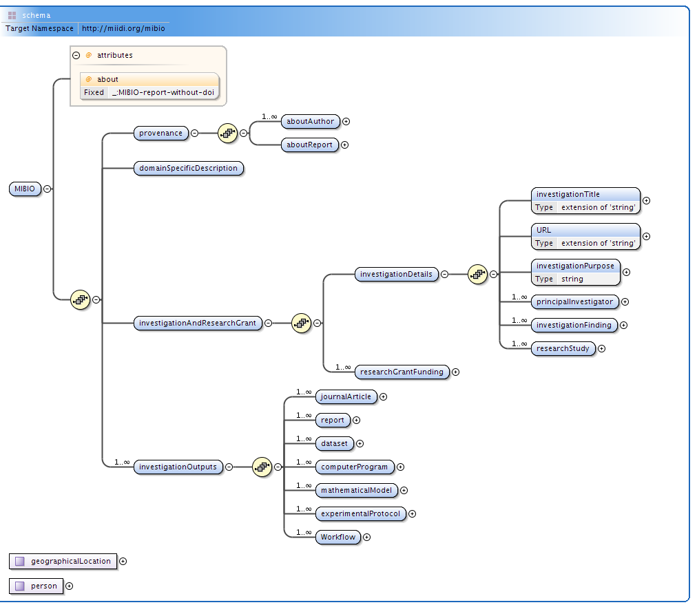The height and width of the screenshot is (616, 697).
Task: Click the sequence icon after investigationOutputs
Action: click(262, 467)
